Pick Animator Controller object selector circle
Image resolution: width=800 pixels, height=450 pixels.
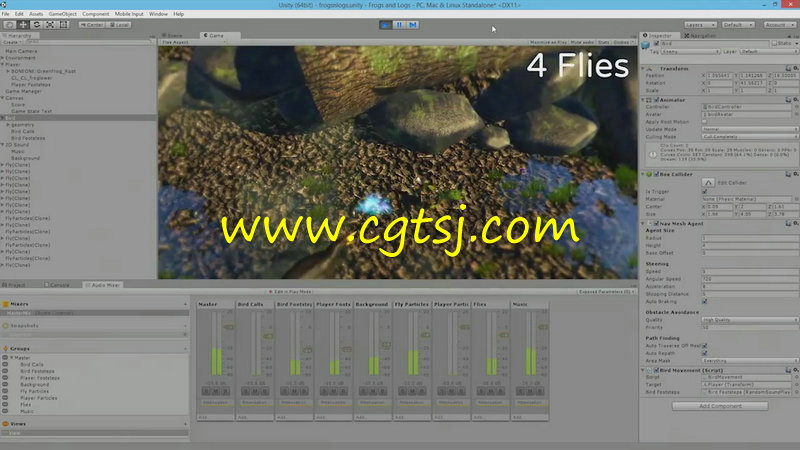[x=796, y=107]
